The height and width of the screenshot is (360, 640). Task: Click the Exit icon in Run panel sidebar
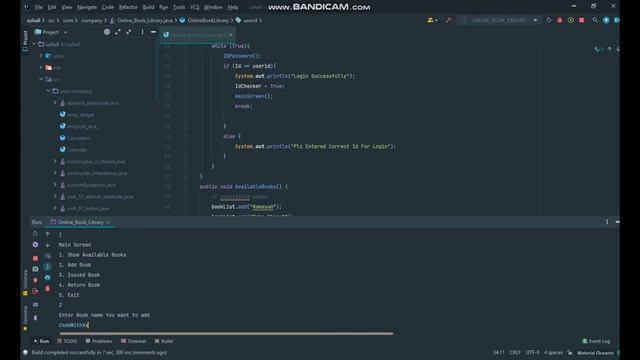35,291
